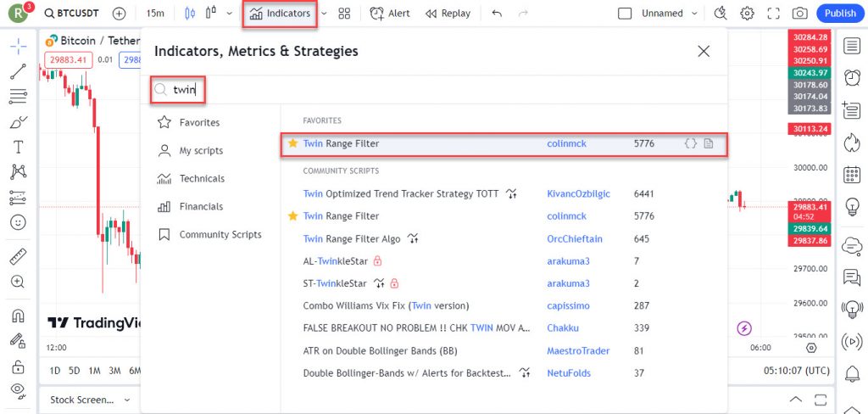The width and height of the screenshot is (868, 414).
Task: Add symbol with the plus circle icon
Action: [x=119, y=14]
